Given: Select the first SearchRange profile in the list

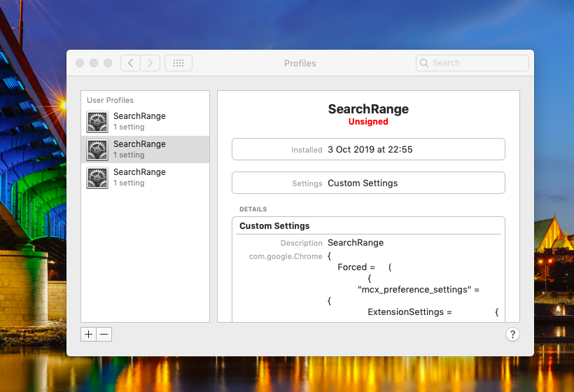Looking at the screenshot, I should (x=145, y=122).
